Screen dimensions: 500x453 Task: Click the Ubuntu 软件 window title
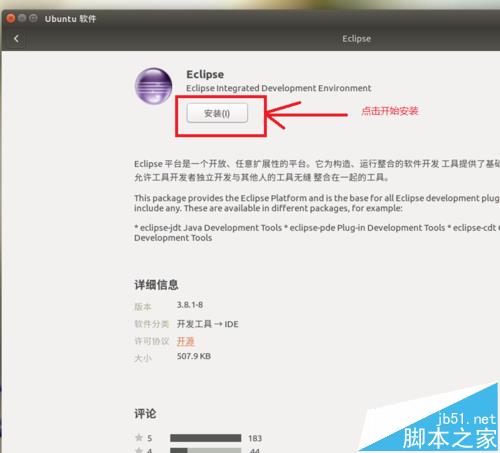click(x=70, y=19)
